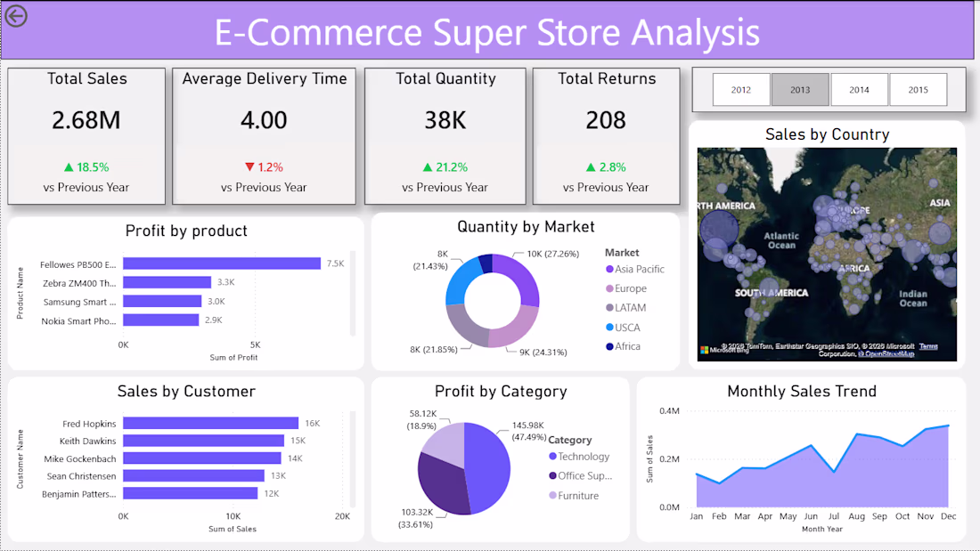This screenshot has height=551, width=980.
Task: Click the Total Returns 208 value
Action: click(x=606, y=120)
